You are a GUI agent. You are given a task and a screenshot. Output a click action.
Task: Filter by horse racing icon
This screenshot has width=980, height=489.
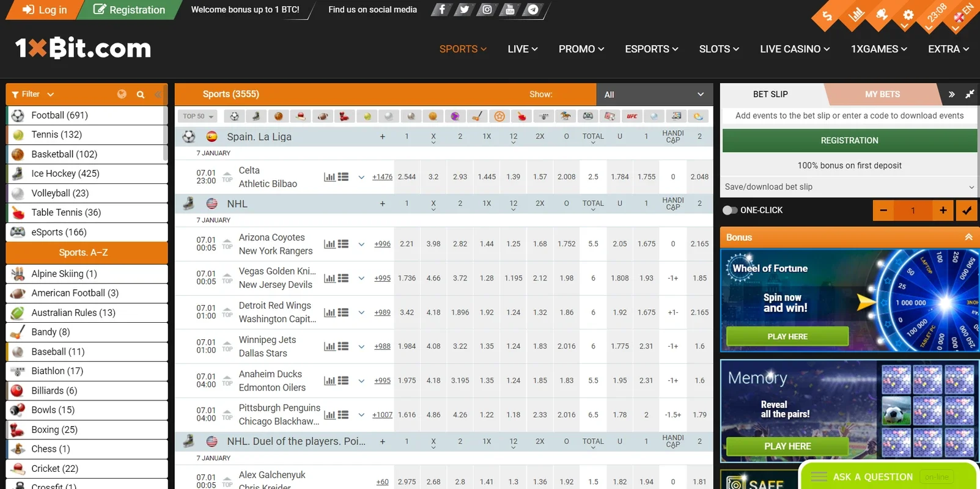point(566,116)
